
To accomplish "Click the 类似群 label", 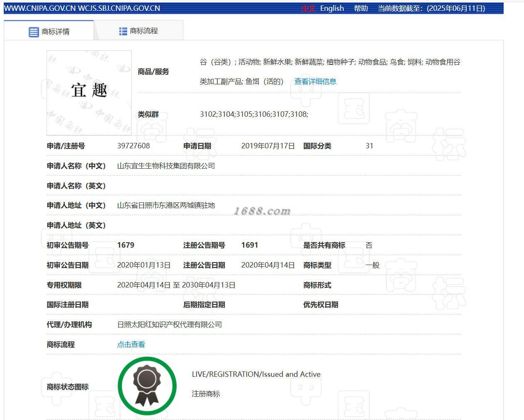I will click(x=148, y=114).
